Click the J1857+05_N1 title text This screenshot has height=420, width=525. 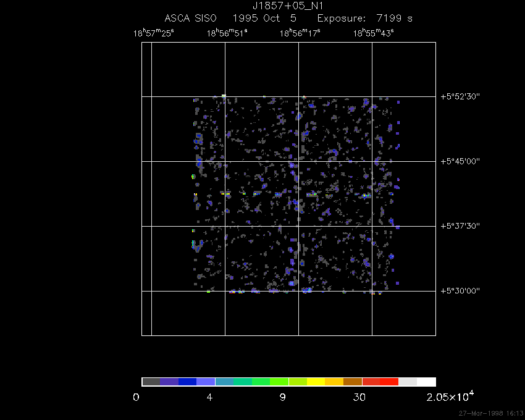tap(288, 7)
